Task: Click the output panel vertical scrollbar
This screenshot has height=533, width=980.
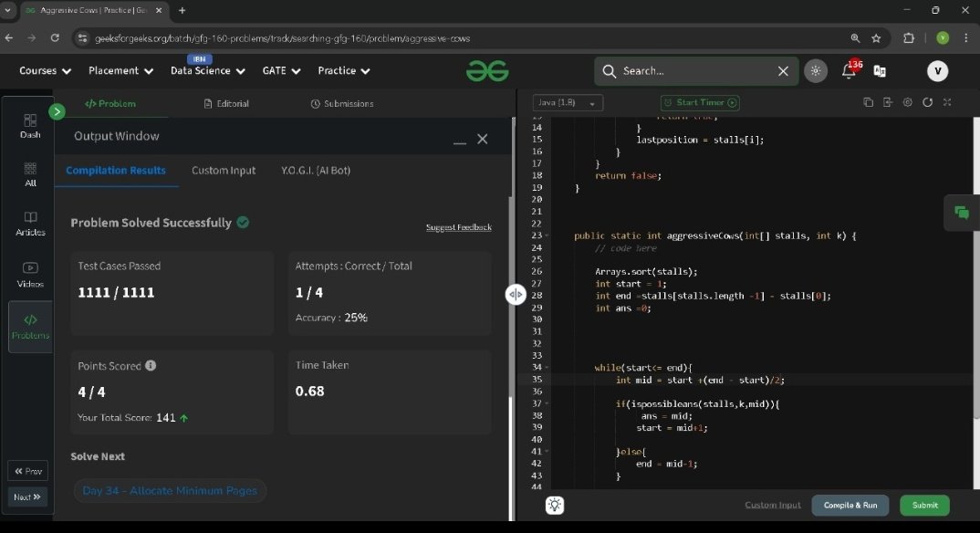Action: tap(511, 297)
